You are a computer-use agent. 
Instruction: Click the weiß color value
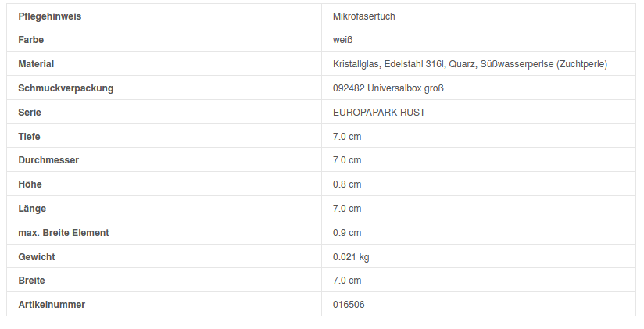pyautogui.click(x=343, y=40)
